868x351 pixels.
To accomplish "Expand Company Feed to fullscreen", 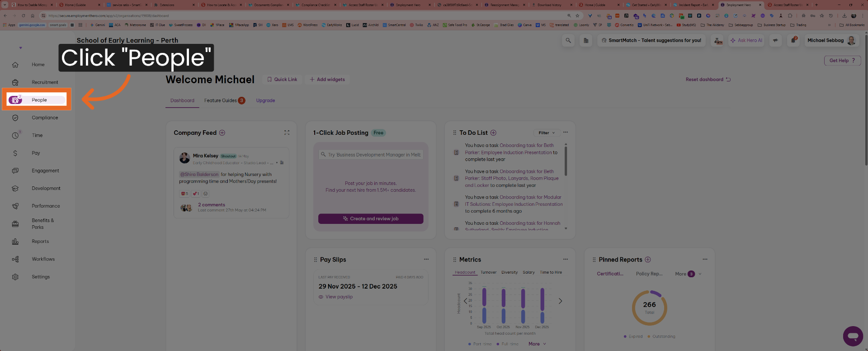I will (x=287, y=133).
